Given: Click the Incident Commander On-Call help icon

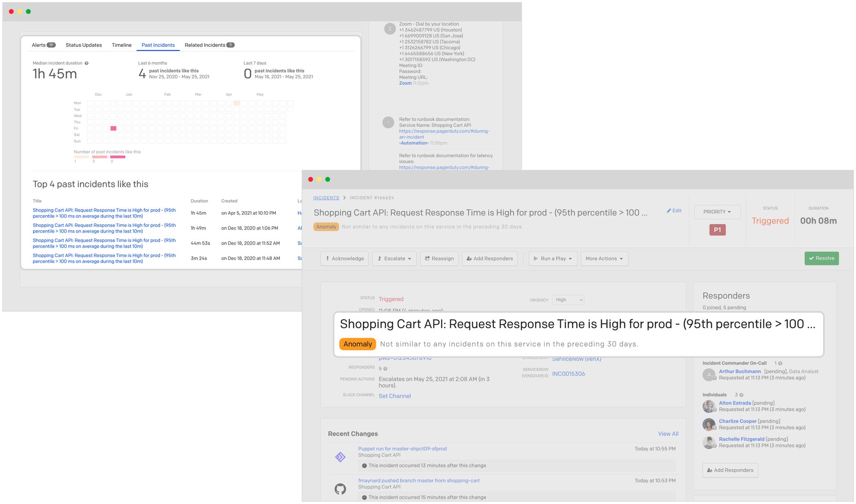Looking at the screenshot, I should coord(780,364).
